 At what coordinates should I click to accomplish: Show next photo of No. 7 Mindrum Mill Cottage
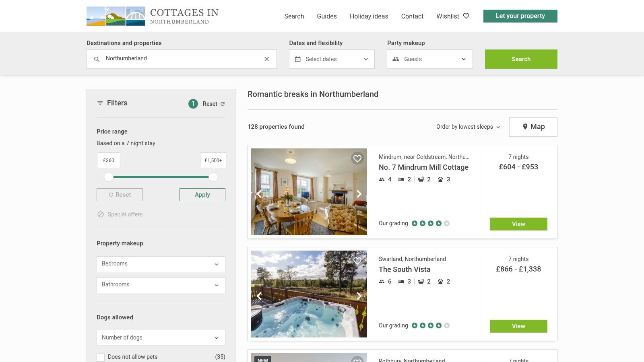coord(359,194)
